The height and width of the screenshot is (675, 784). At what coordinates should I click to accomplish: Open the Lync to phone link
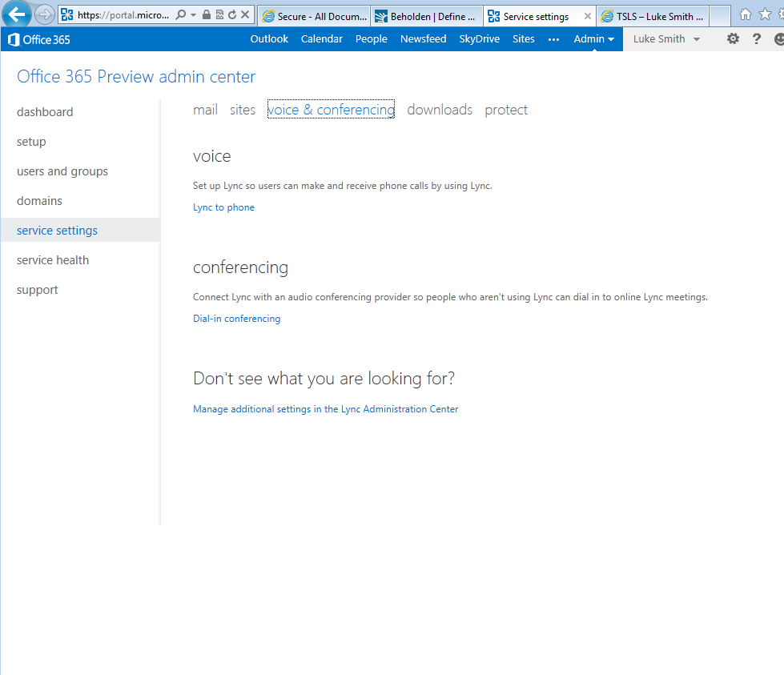[223, 207]
